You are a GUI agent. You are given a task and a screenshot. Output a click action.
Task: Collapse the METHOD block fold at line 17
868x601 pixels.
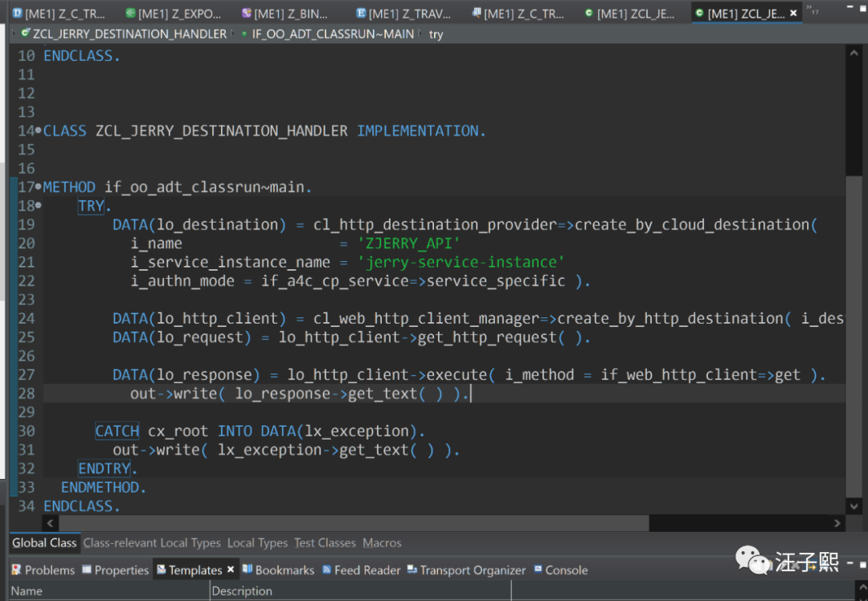coord(39,187)
